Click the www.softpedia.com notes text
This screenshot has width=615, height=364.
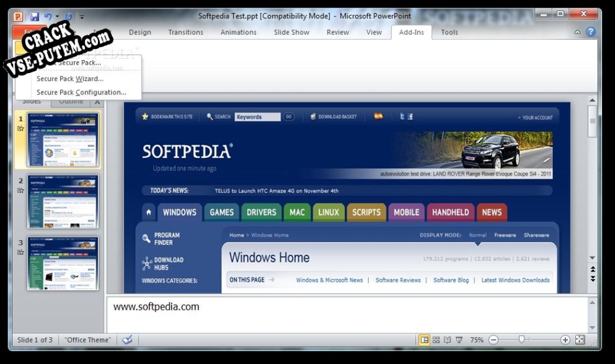[156, 307]
